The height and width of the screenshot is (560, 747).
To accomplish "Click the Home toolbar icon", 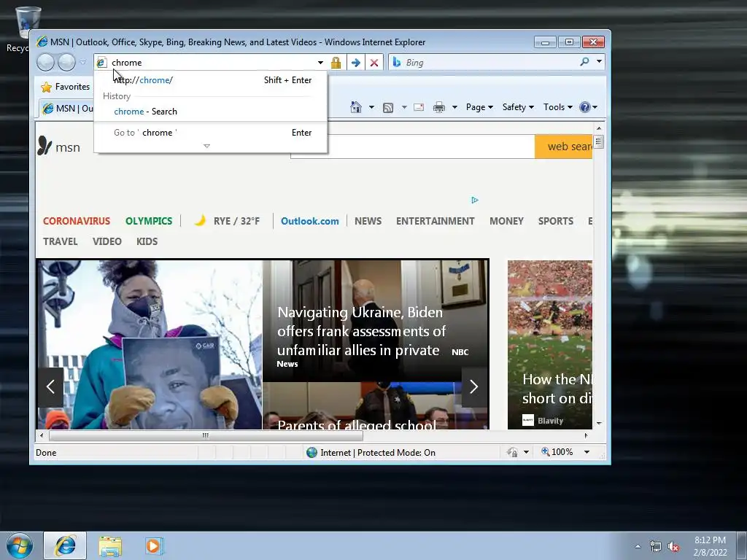I will [x=356, y=107].
